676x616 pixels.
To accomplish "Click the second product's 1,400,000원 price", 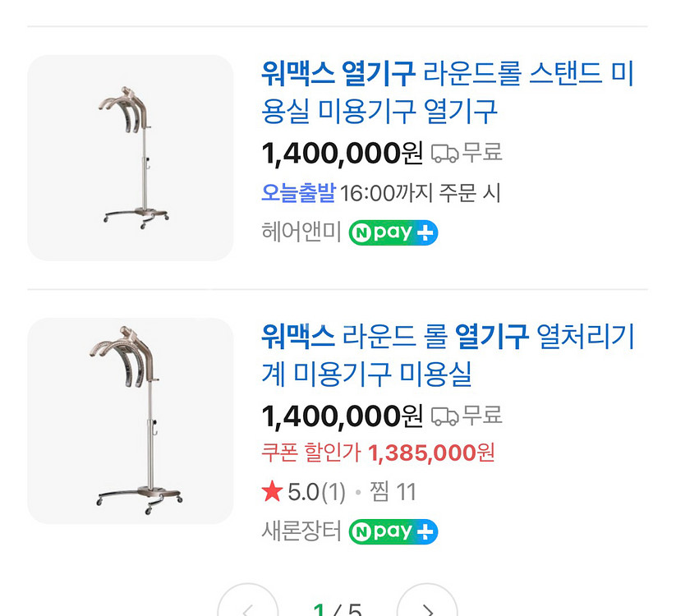I will pos(342,416).
